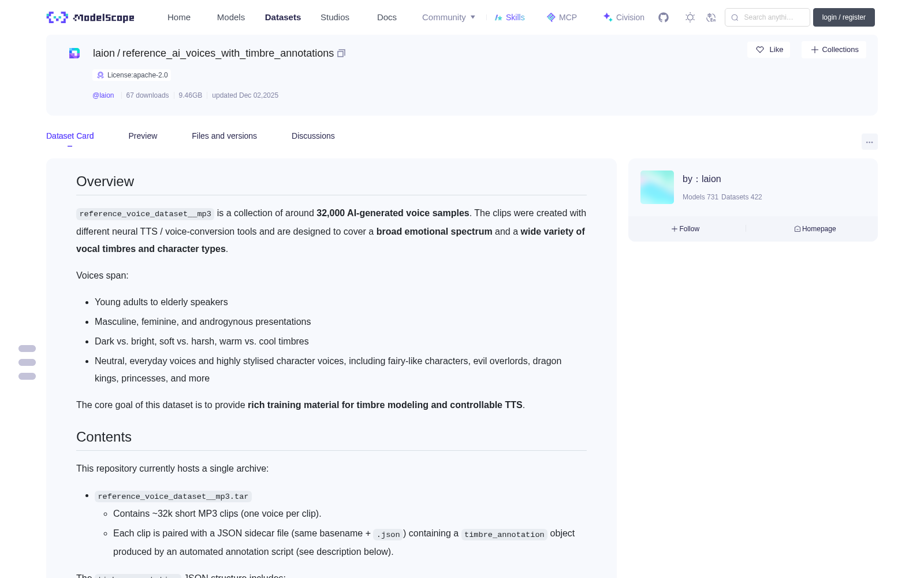This screenshot has height=578, width=924.
Task: Focus the Search anything input field
Action: tap(767, 17)
